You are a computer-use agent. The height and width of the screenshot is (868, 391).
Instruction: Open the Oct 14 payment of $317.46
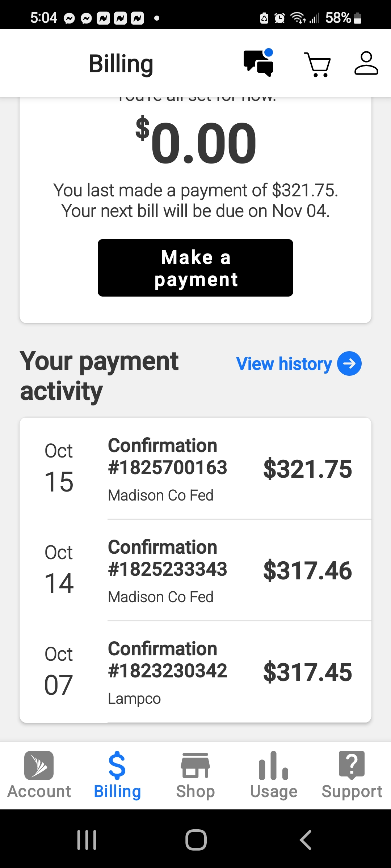(195, 570)
